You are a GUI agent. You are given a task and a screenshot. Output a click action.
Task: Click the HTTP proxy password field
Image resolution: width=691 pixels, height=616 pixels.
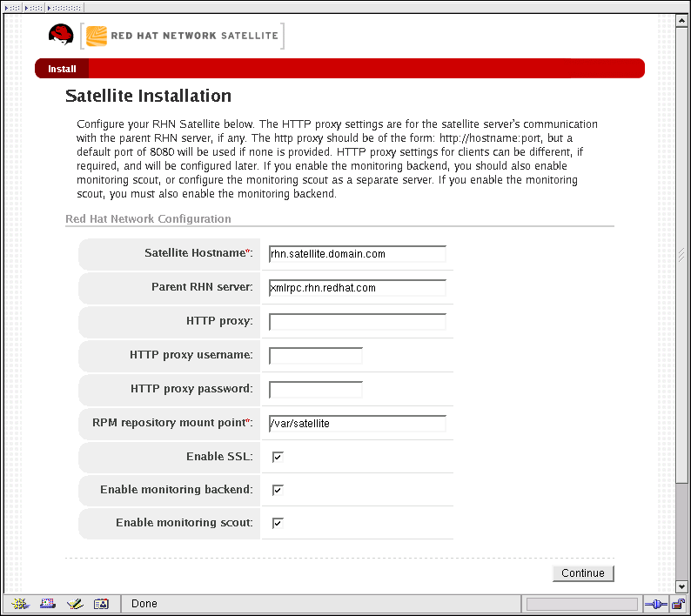coord(316,390)
